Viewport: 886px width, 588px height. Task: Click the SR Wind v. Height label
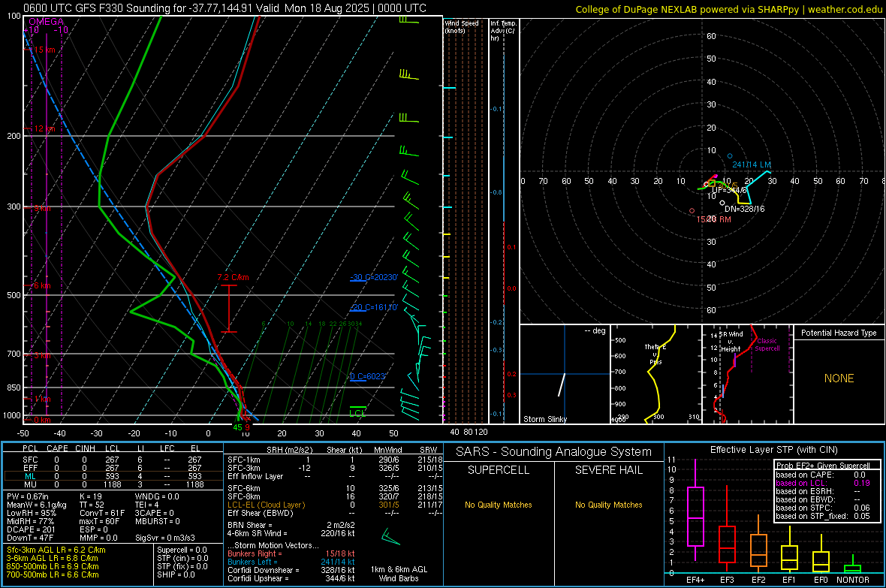pos(731,342)
